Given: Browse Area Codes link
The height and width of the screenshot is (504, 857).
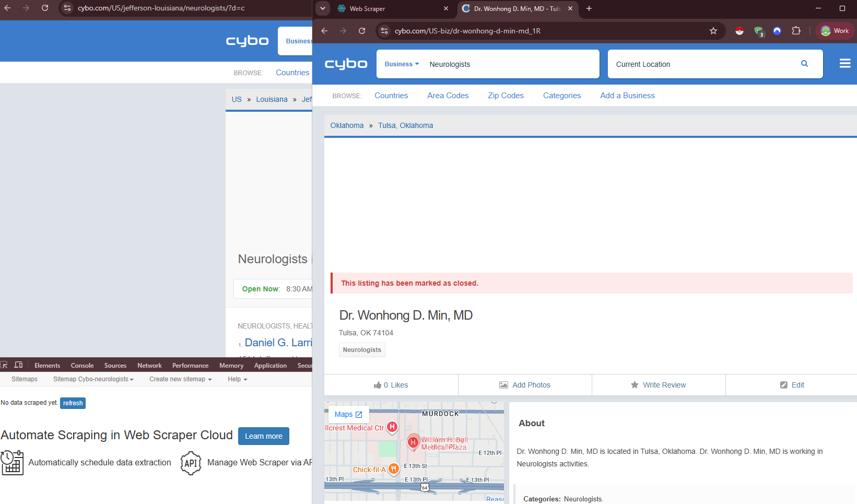Looking at the screenshot, I should point(448,96).
